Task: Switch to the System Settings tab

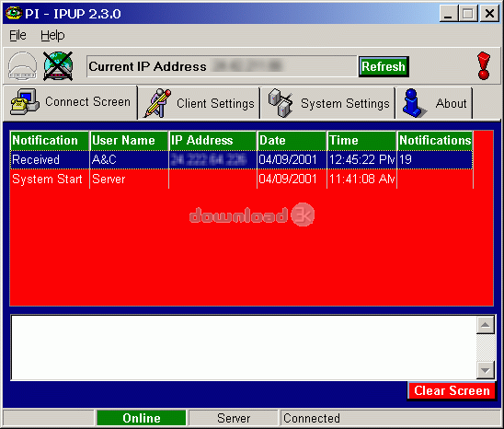Action: pyautogui.click(x=327, y=103)
